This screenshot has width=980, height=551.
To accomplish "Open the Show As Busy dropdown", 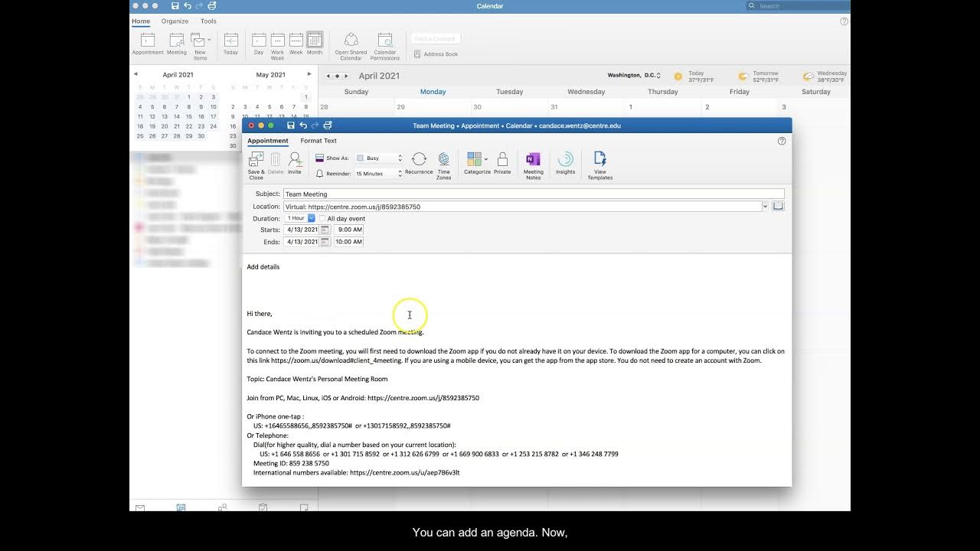I will pyautogui.click(x=379, y=158).
